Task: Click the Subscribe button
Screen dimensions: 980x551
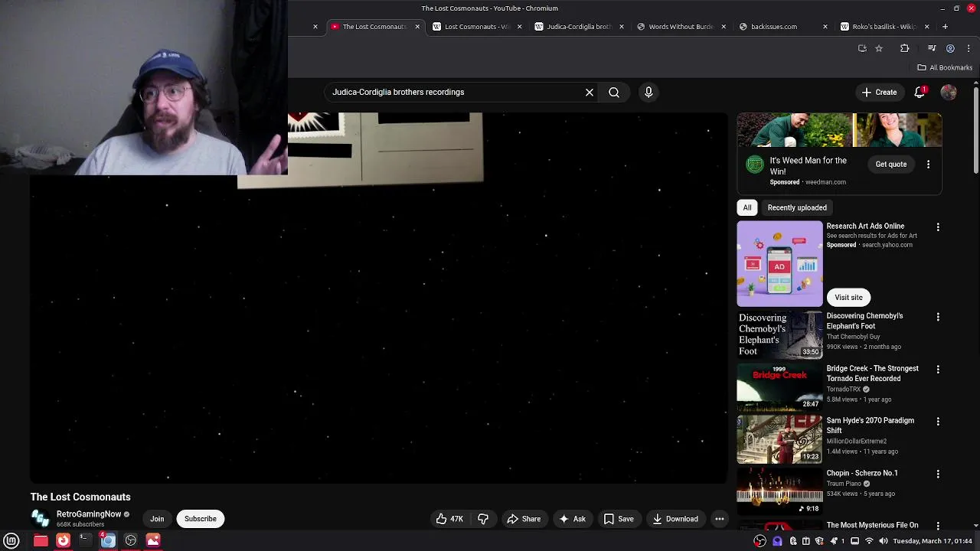Action: 201,519
